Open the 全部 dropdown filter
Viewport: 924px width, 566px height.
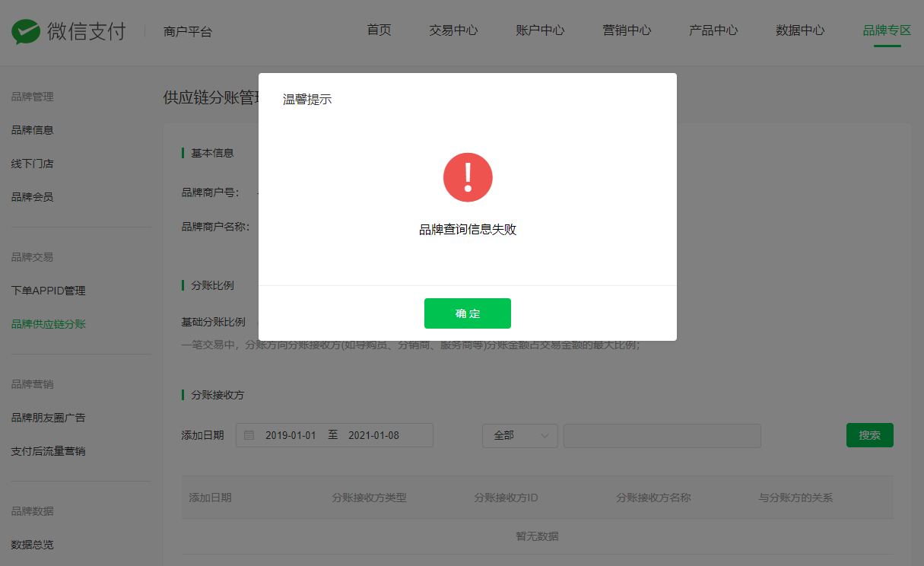coord(520,435)
